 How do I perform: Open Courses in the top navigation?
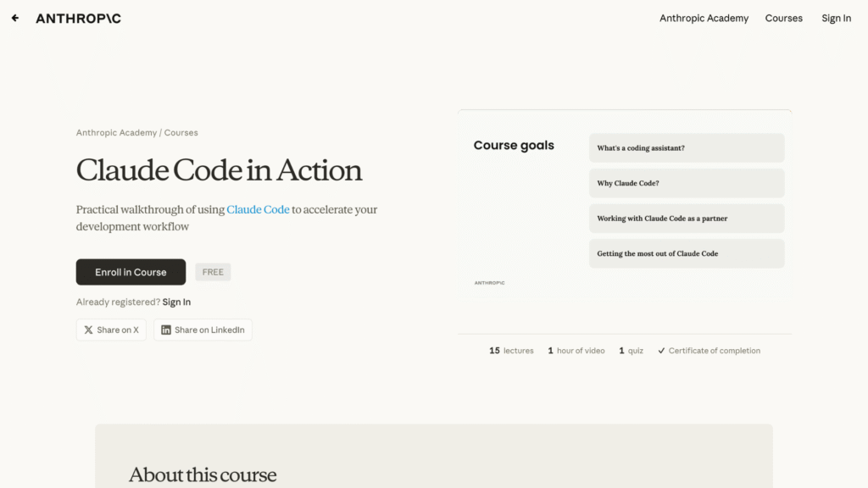tap(783, 19)
